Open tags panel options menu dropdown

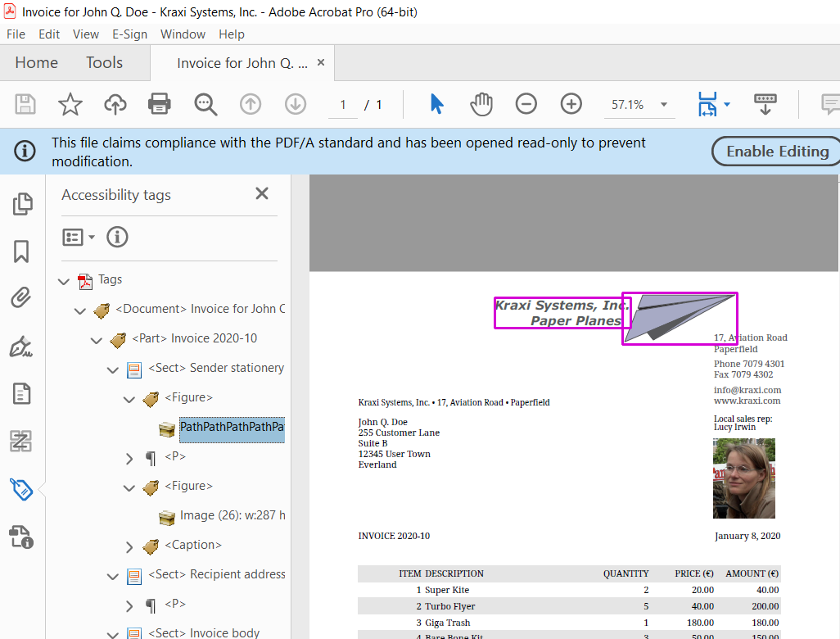click(79, 238)
